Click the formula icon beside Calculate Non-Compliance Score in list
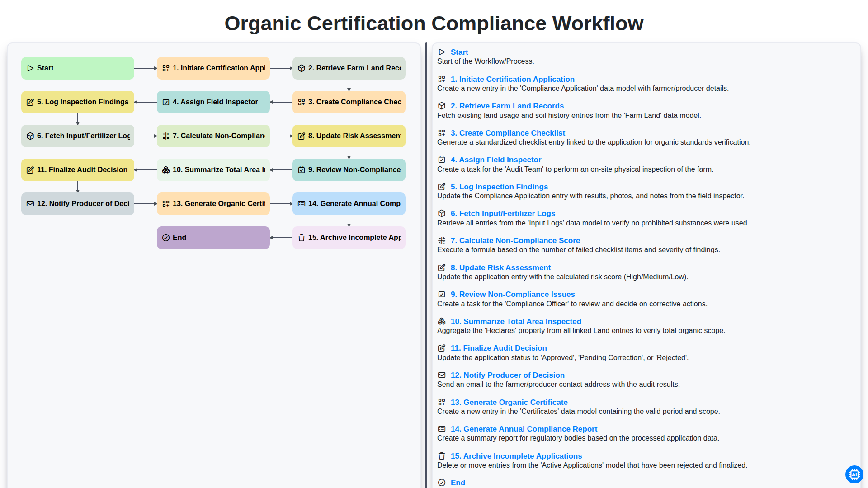 point(442,240)
